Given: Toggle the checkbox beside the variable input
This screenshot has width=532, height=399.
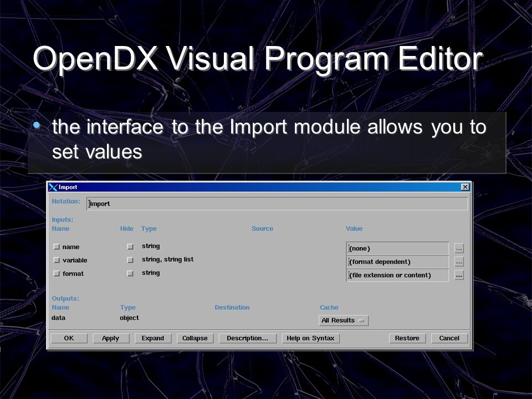Looking at the screenshot, I should pyautogui.click(x=57, y=260).
